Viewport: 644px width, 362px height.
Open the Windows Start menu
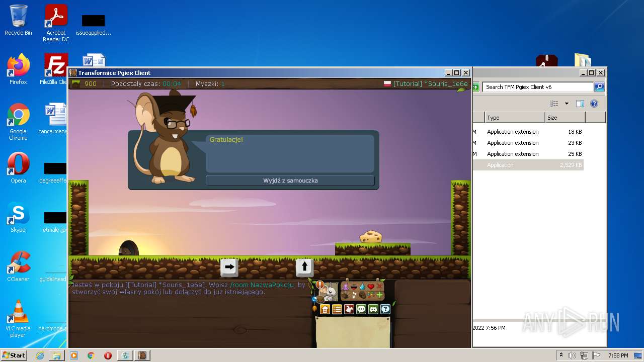point(14,355)
